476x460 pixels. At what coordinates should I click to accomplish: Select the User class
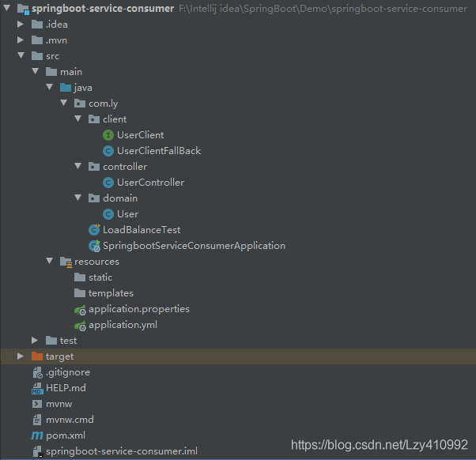click(x=128, y=214)
